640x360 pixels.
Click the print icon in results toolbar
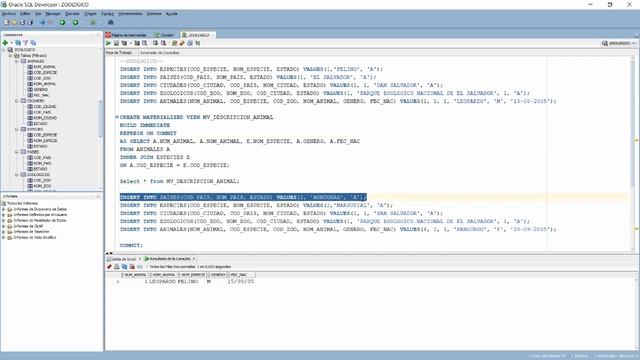117,267
